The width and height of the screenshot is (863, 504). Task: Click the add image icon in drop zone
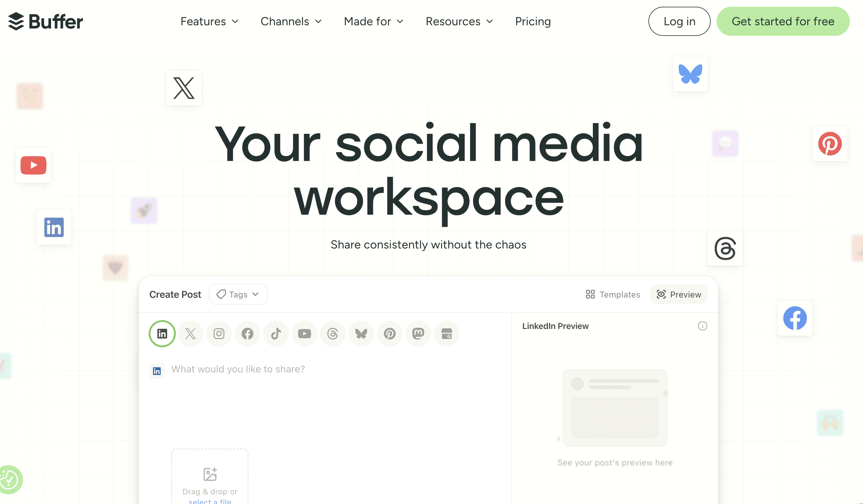pyautogui.click(x=210, y=474)
